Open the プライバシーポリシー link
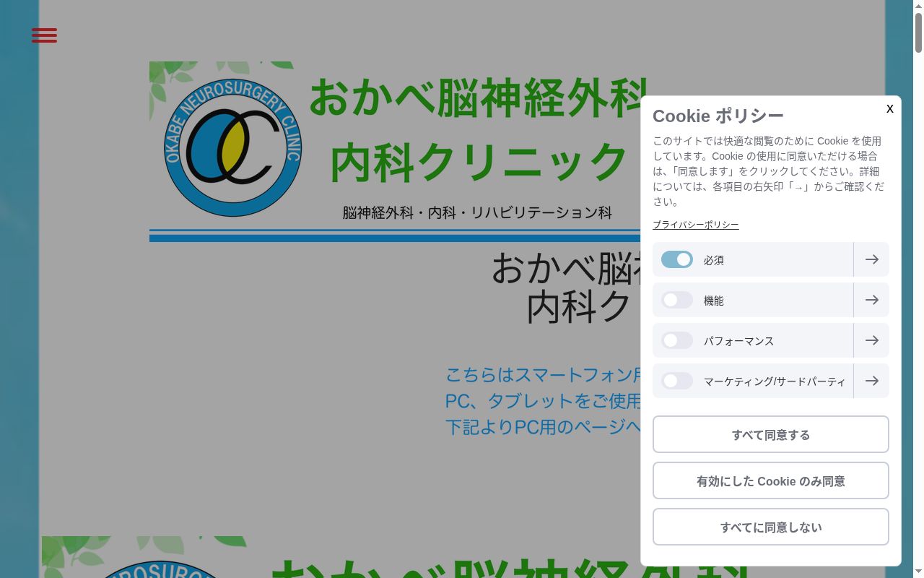The width and height of the screenshot is (924, 578). 696,225
